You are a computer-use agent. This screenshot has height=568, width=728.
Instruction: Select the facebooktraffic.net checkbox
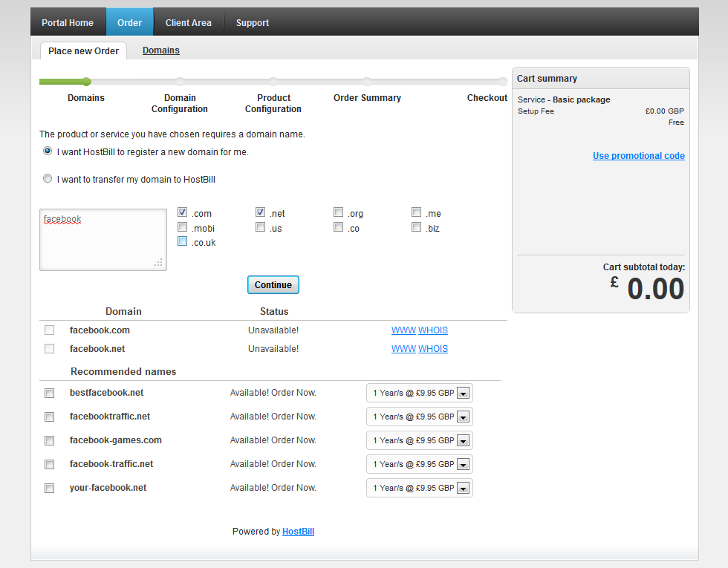click(49, 417)
